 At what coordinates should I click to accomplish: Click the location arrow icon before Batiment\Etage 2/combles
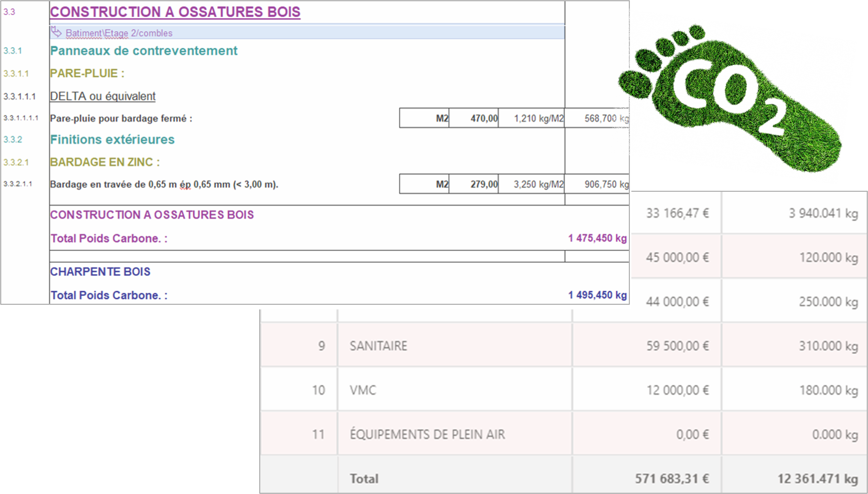56,32
